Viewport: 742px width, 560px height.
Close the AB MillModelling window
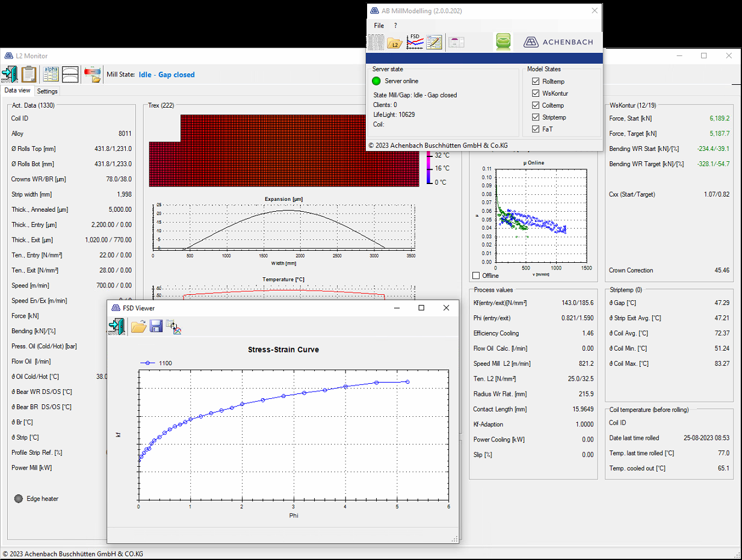tap(595, 11)
